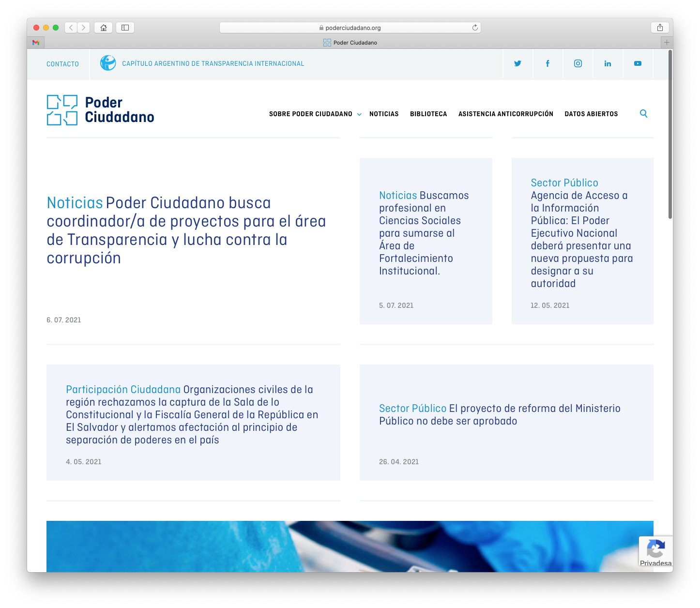This screenshot has height=608, width=700.
Task: Open the YouTube social icon
Action: (638, 63)
